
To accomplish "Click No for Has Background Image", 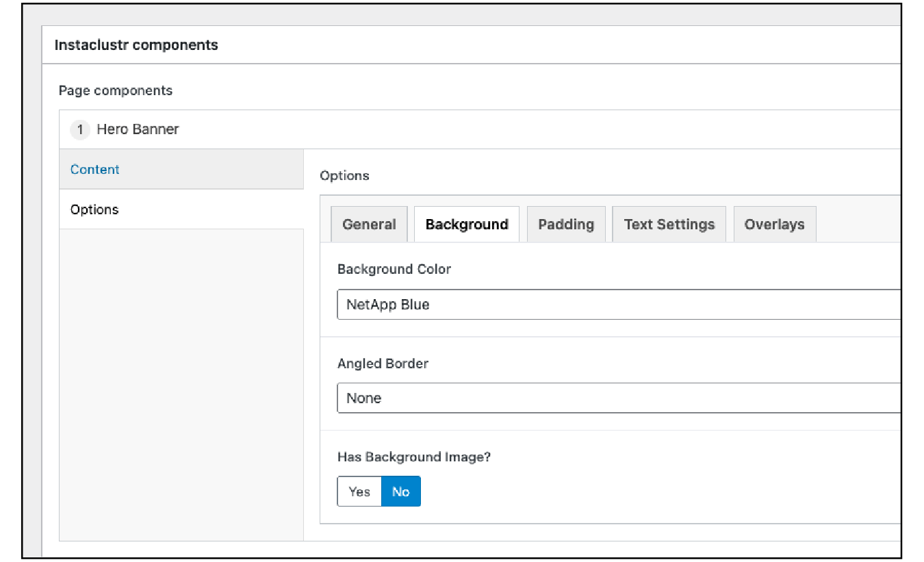I will 400,491.
